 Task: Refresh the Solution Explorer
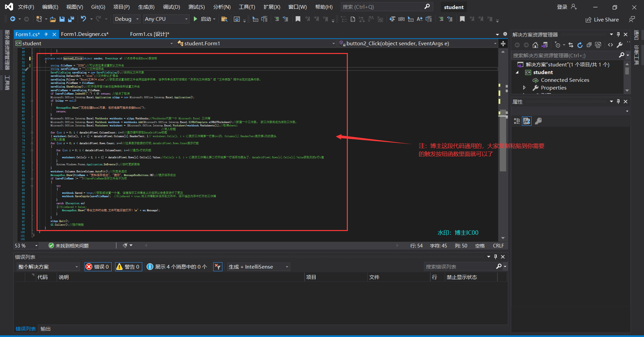580,45
